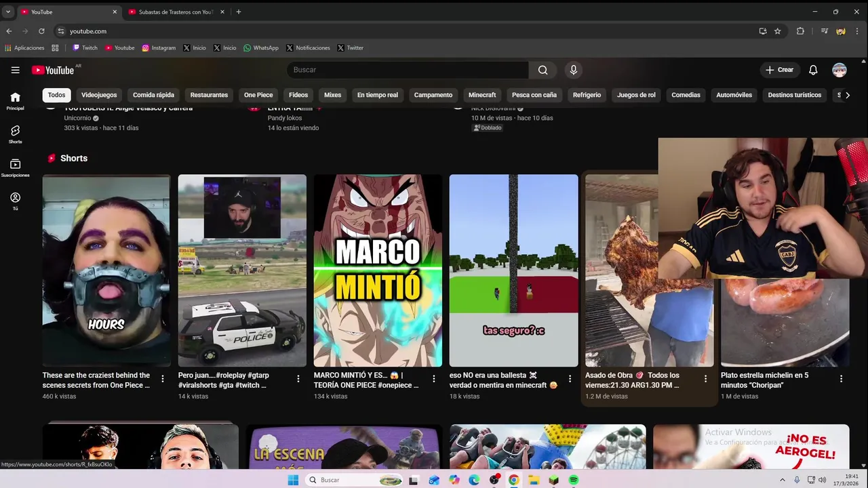Reload the page
Image resolution: width=868 pixels, height=488 pixels.
[x=41, y=31]
